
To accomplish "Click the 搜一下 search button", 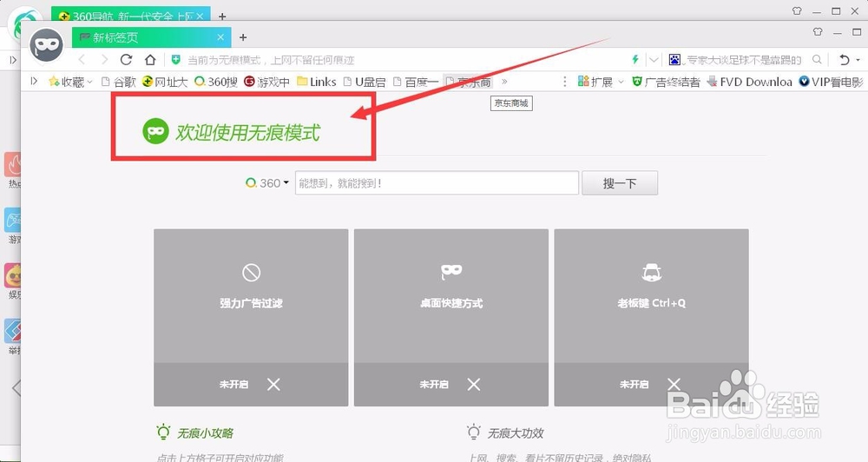I will point(620,183).
